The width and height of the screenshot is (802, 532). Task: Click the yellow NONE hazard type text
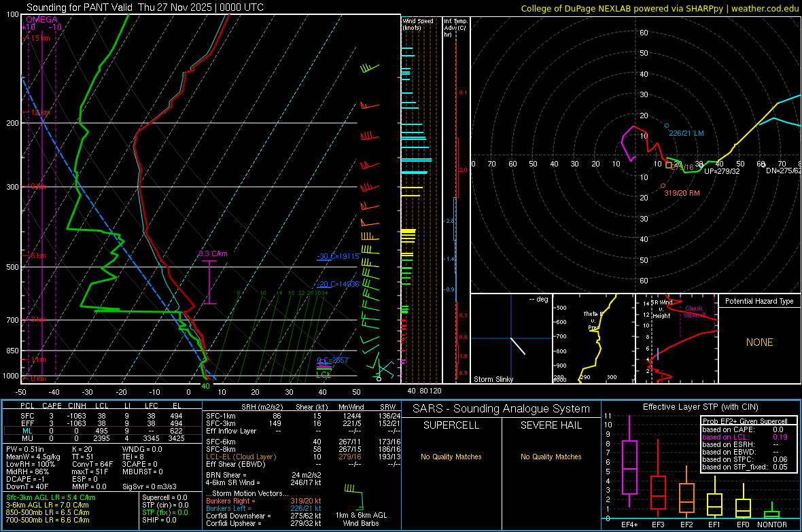point(760,342)
